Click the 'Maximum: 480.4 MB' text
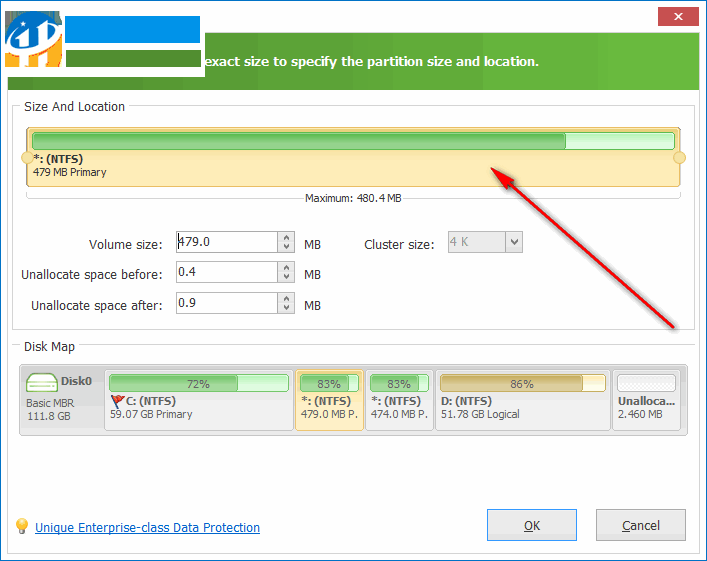Image resolution: width=707 pixels, height=561 pixels. coord(353,198)
